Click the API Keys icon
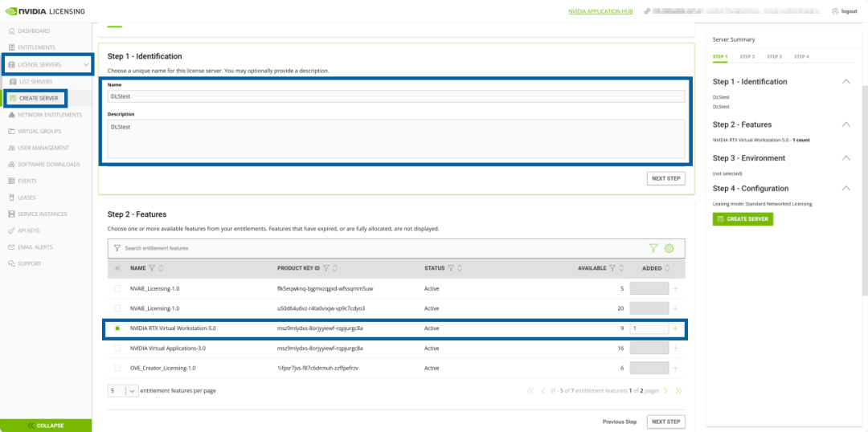This screenshot has width=868, height=432. [x=11, y=230]
